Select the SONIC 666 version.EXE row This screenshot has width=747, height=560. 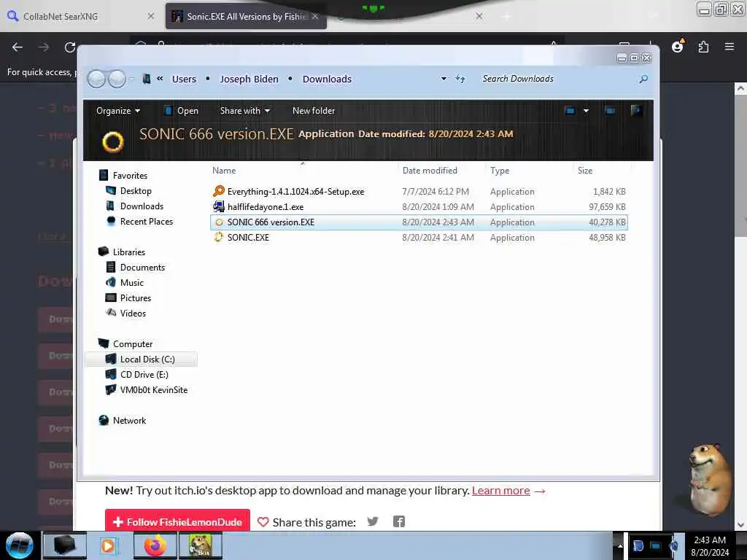419,222
